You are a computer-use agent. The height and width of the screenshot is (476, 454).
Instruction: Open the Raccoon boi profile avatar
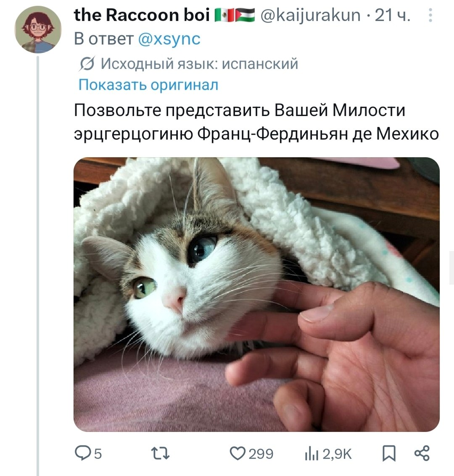click(x=38, y=30)
